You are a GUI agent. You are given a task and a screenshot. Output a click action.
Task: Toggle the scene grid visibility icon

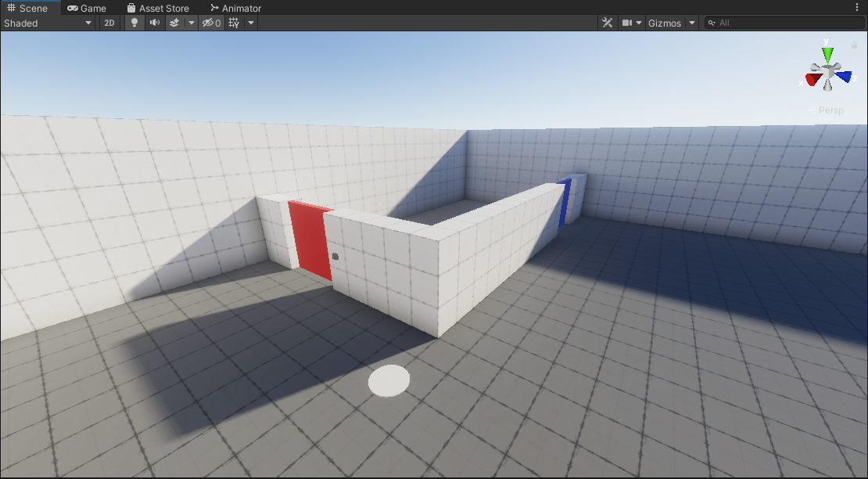point(234,23)
